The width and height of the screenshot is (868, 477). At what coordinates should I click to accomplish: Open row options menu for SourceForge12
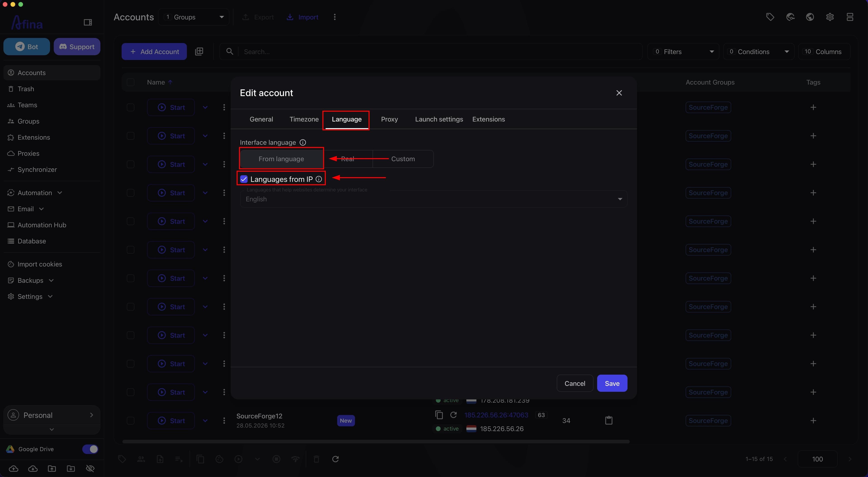pos(224,421)
